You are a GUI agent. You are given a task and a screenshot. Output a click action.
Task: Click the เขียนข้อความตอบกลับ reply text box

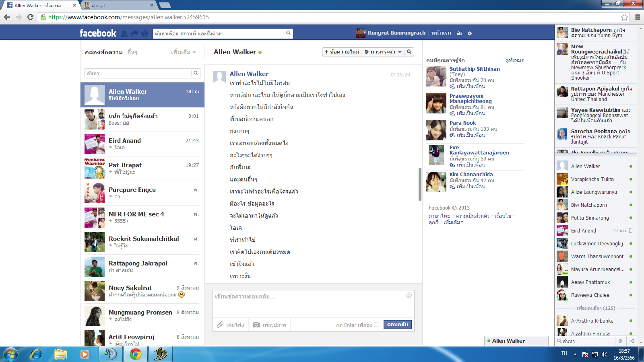(313, 304)
